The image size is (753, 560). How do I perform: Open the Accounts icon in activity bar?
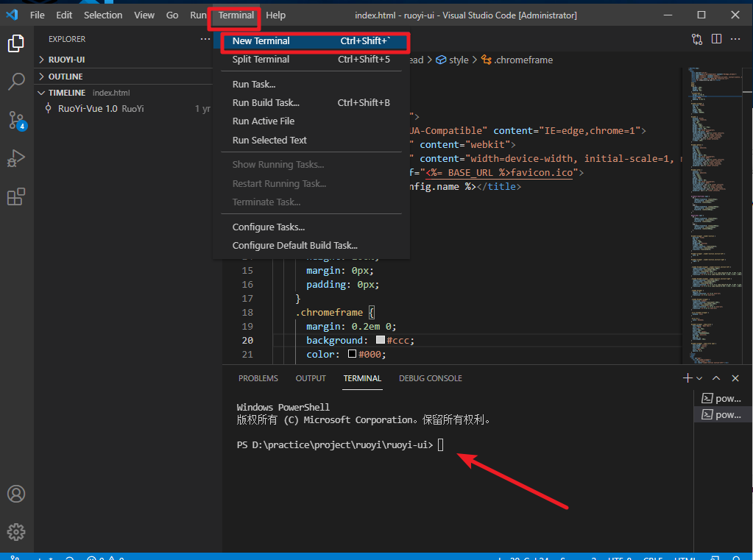(x=16, y=494)
